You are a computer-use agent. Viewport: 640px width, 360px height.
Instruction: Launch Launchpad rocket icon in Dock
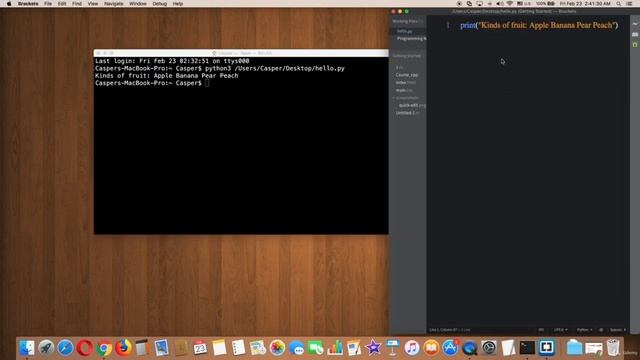coord(46,348)
